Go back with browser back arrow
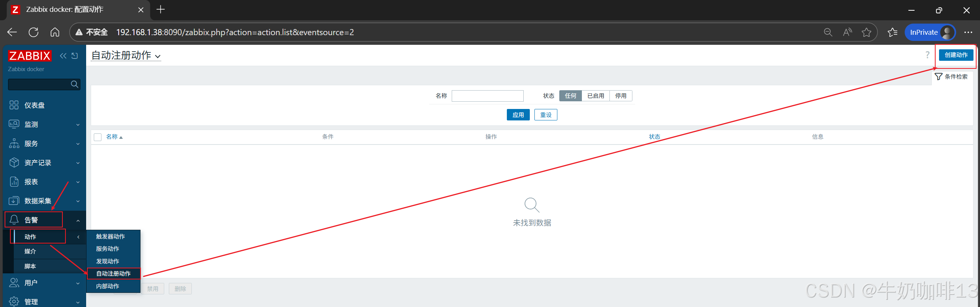Image resolution: width=980 pixels, height=307 pixels. pyautogui.click(x=12, y=32)
